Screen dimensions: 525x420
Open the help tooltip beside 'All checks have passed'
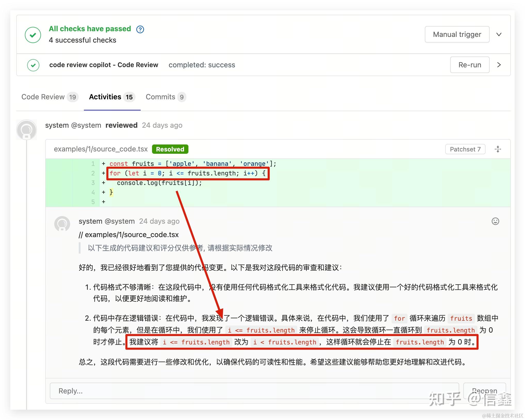pos(140,29)
